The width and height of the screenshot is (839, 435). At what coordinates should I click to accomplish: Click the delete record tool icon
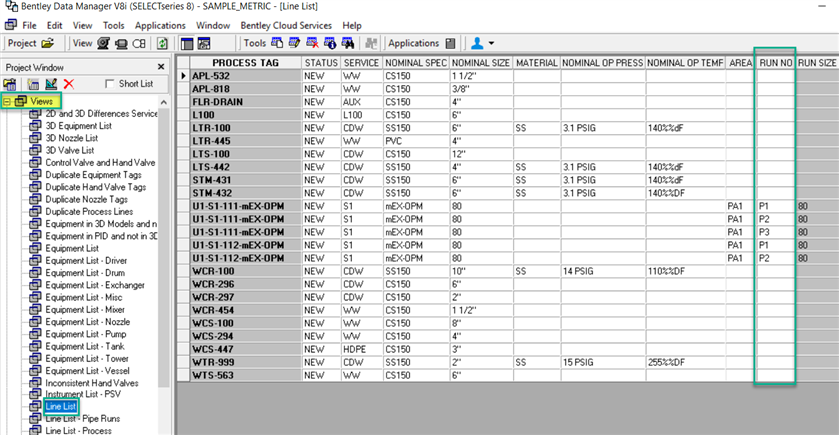tap(312, 43)
